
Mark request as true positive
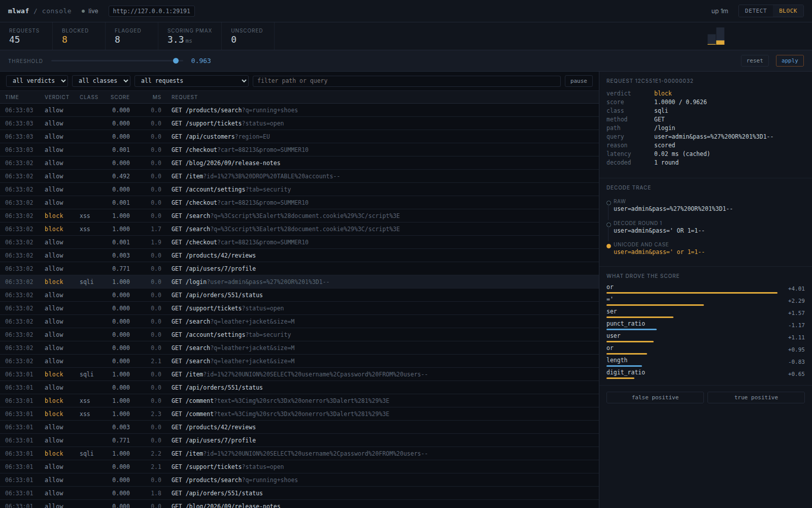756,397
